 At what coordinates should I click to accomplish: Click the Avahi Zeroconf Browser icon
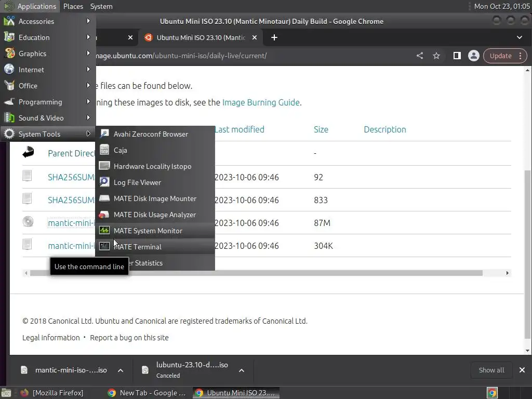pyautogui.click(x=104, y=134)
